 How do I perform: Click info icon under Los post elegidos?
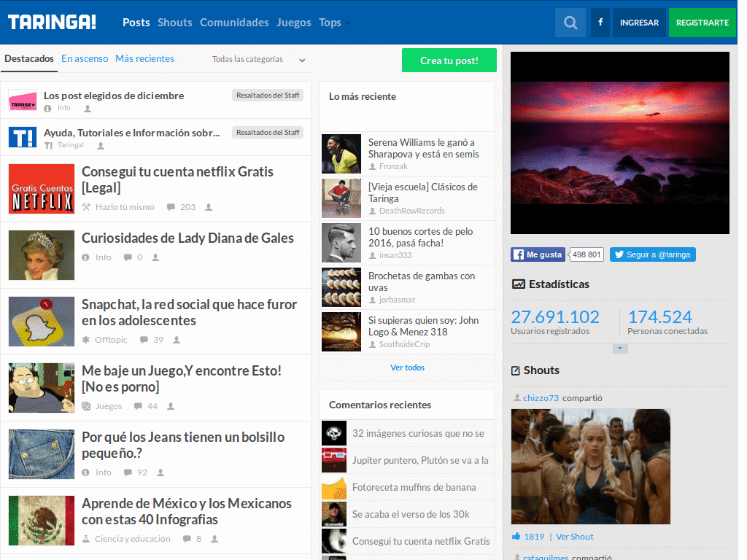click(47, 109)
